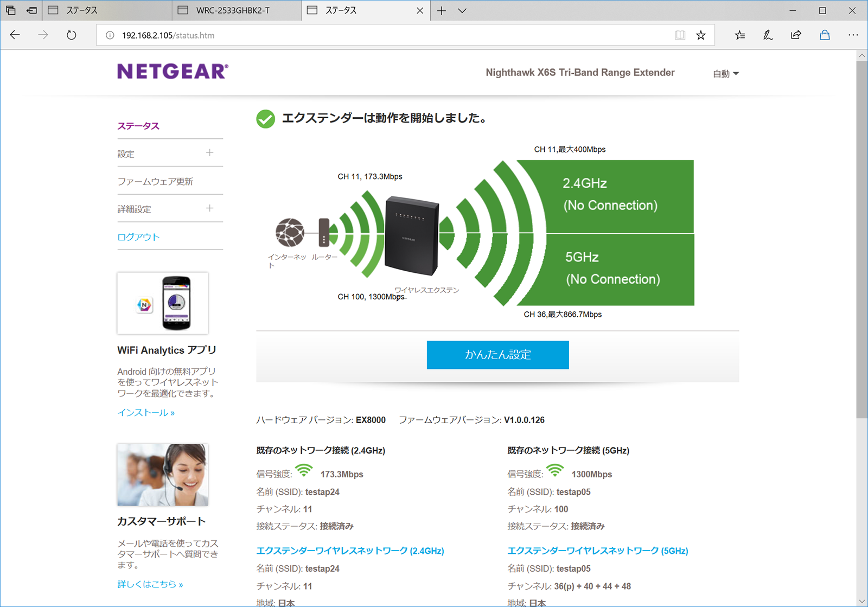The image size is (868, 607).
Task: Open a new tab with the plus icon
Action: [442, 10]
